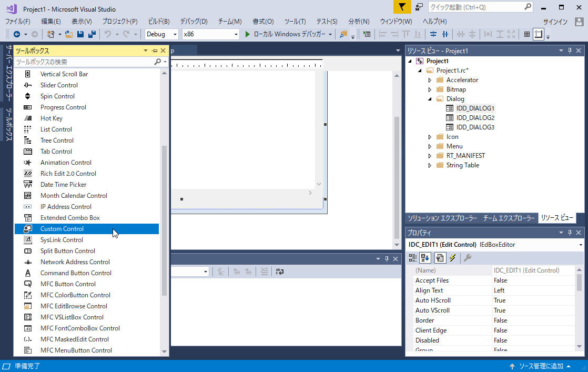Click the word wrap toggle in output toolbar

(x=279, y=272)
